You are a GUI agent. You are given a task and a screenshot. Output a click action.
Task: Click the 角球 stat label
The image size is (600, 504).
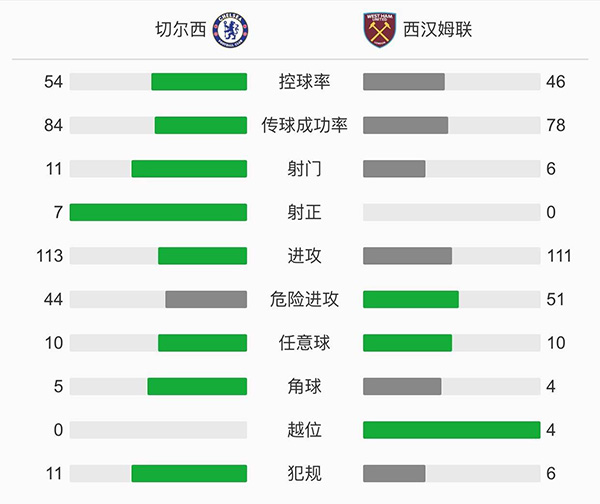[x=305, y=386]
